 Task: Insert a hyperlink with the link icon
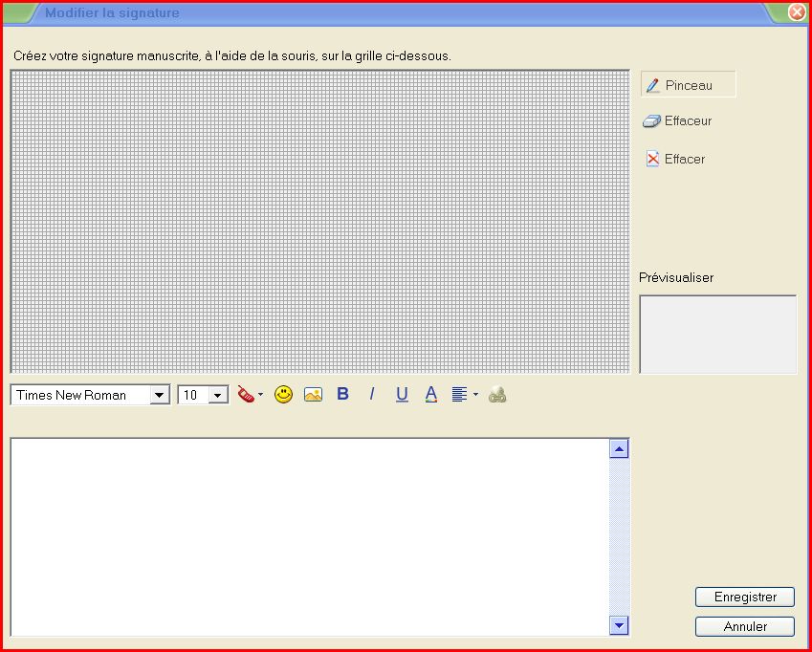pyautogui.click(x=496, y=395)
